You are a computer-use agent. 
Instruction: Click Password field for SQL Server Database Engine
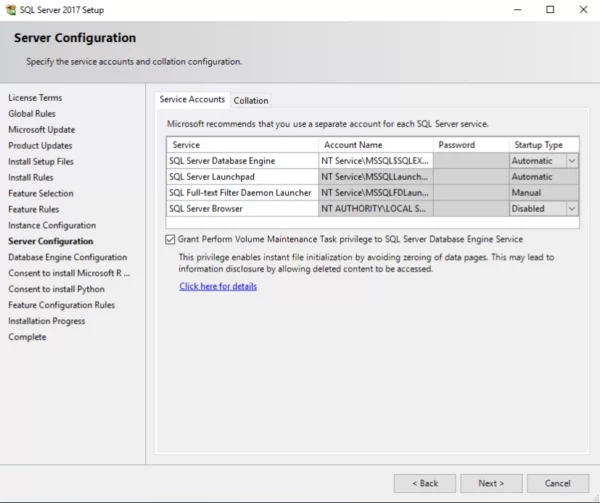pos(471,161)
